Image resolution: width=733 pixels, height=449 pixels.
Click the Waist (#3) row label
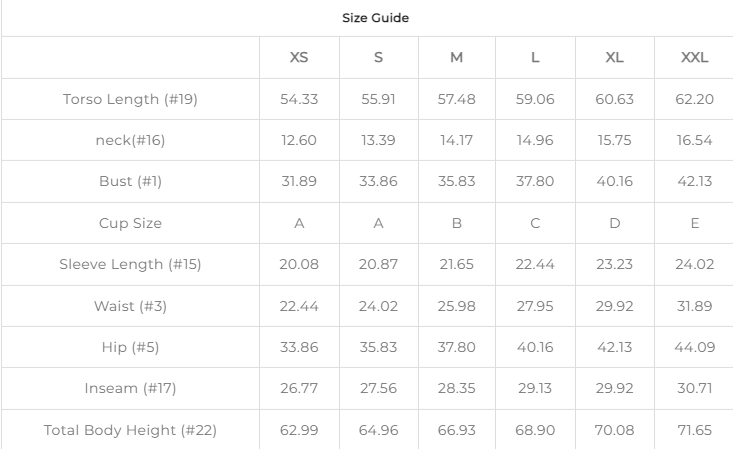[x=130, y=306]
